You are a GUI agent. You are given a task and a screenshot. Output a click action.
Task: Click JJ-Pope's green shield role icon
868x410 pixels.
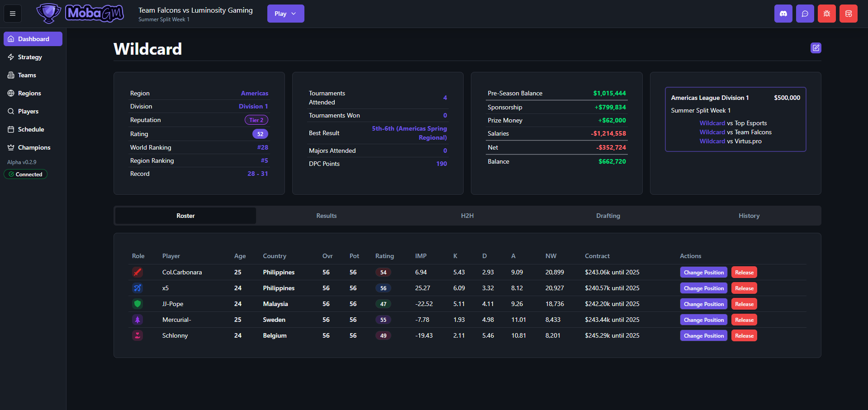(138, 304)
